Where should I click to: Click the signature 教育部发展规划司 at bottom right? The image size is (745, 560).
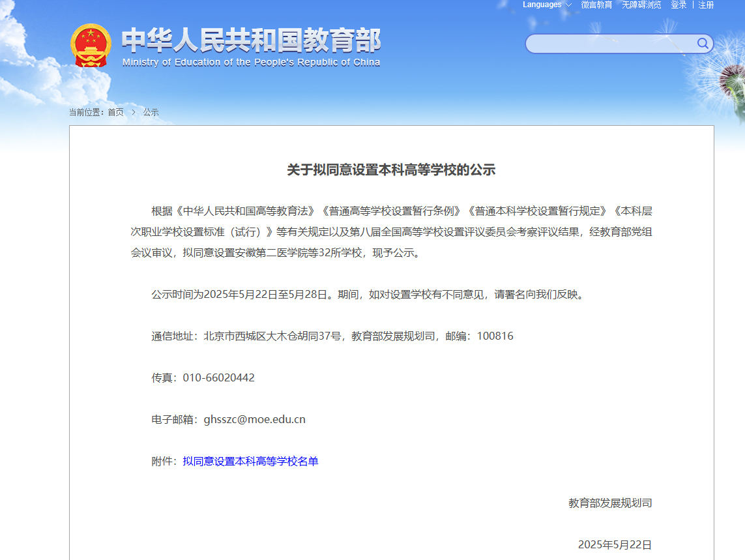[x=610, y=503]
